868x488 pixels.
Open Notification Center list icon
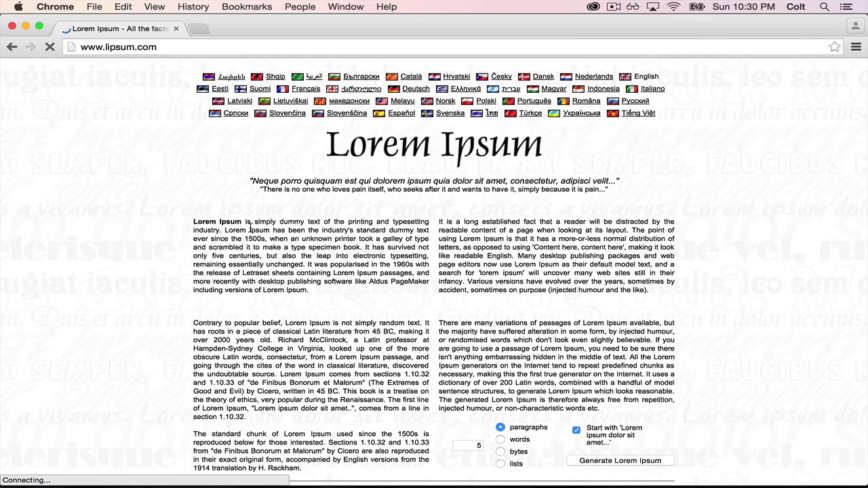point(846,7)
